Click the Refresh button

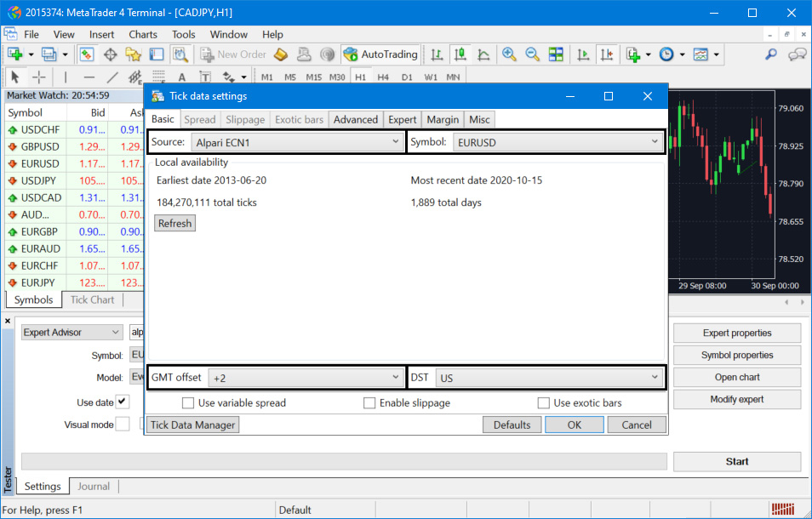[x=175, y=224]
